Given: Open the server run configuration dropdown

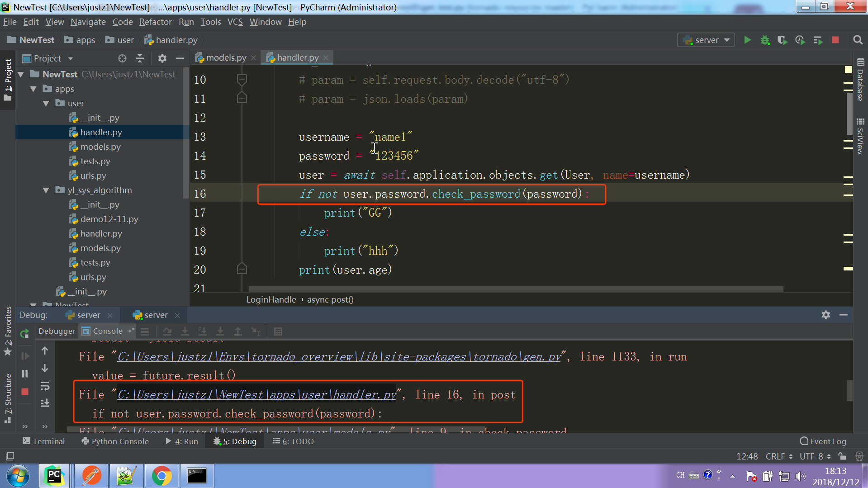Looking at the screenshot, I should [x=706, y=40].
